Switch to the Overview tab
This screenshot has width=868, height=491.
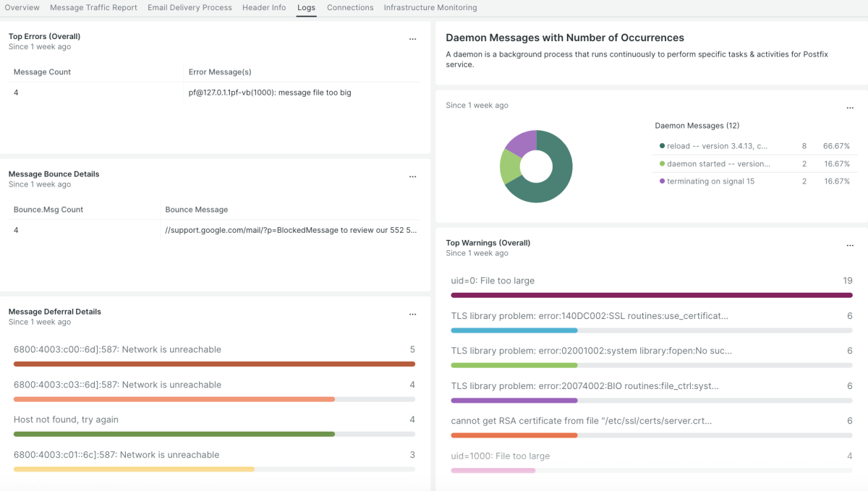(22, 8)
